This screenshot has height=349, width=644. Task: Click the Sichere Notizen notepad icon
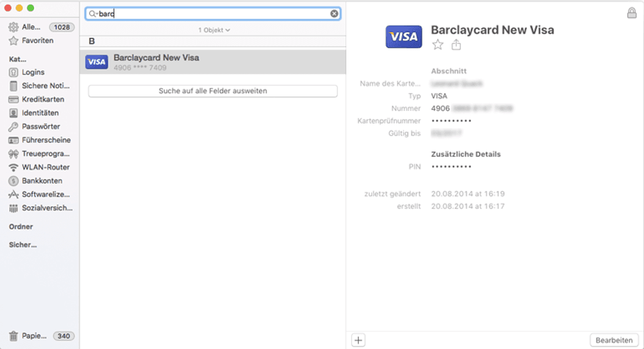click(13, 86)
